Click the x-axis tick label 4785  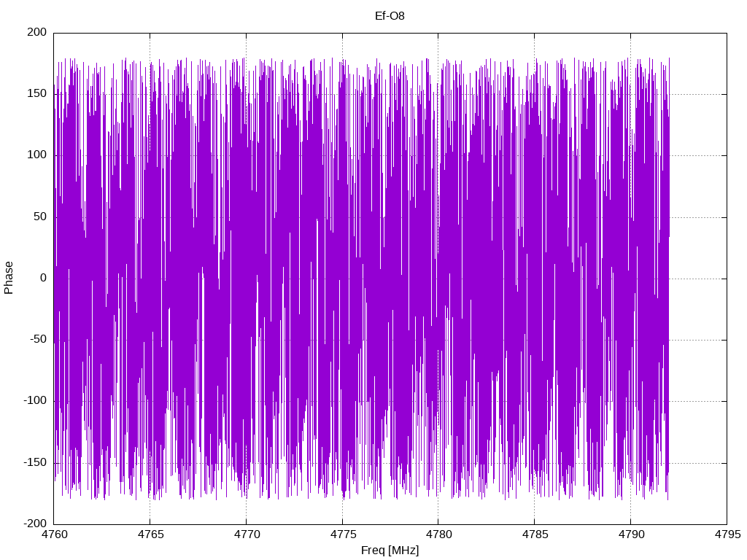coord(535,534)
